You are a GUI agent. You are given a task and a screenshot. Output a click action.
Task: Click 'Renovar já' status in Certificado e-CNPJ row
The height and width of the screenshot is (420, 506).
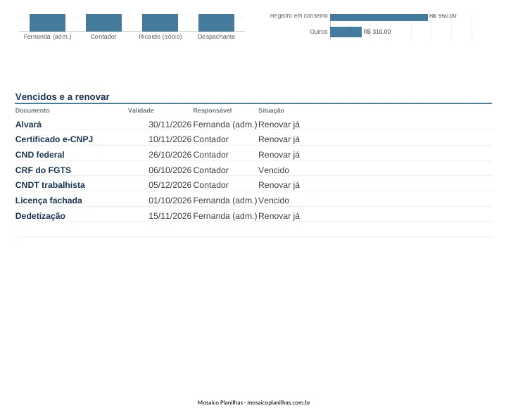[279, 139]
